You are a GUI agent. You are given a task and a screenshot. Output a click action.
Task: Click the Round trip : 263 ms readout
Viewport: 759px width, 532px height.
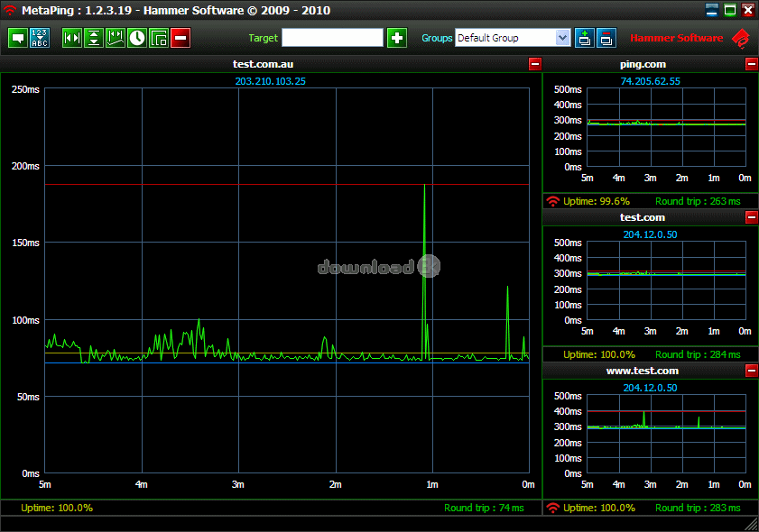point(698,201)
